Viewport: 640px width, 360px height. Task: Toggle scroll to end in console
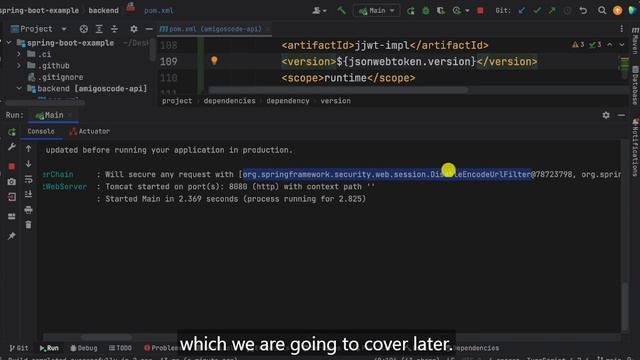(28, 194)
